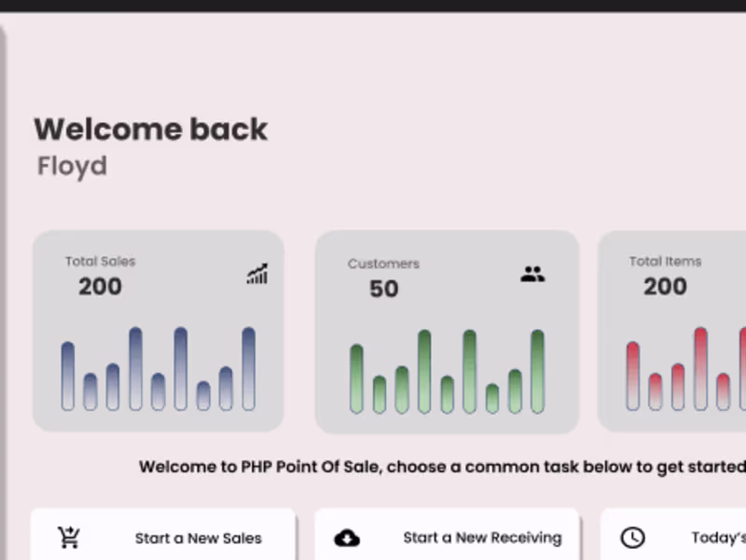
Task: Click the sales trend chart icon
Action: click(257, 274)
